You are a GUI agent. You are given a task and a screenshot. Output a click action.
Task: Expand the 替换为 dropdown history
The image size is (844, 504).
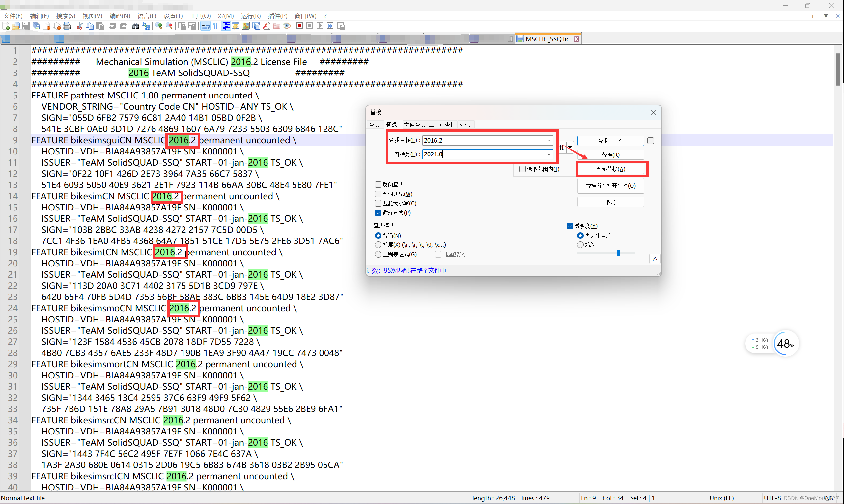click(549, 154)
